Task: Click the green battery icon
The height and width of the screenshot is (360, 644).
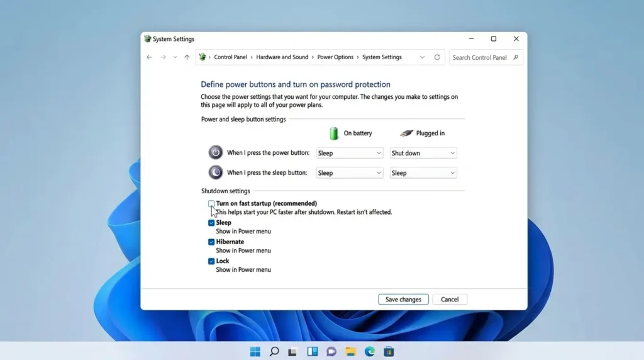Action: point(334,133)
